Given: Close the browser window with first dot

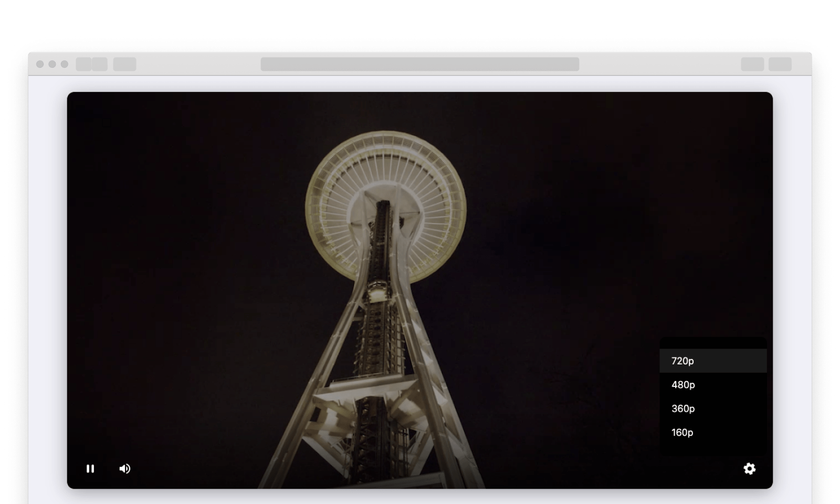Looking at the screenshot, I should pos(40,64).
